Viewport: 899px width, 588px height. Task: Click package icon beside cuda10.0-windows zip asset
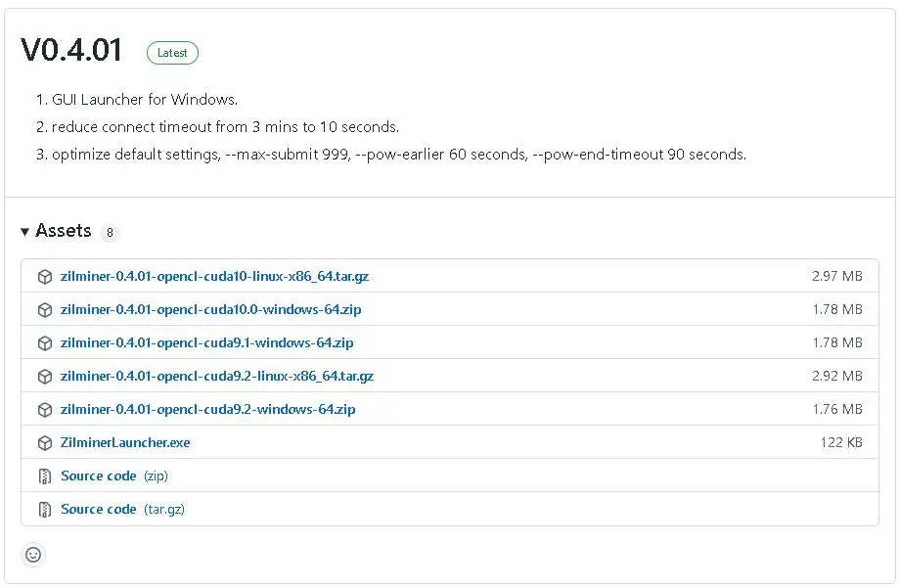tap(45, 310)
